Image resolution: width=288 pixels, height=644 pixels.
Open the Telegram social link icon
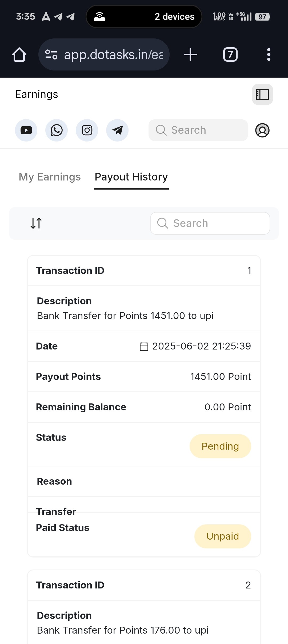point(117,130)
